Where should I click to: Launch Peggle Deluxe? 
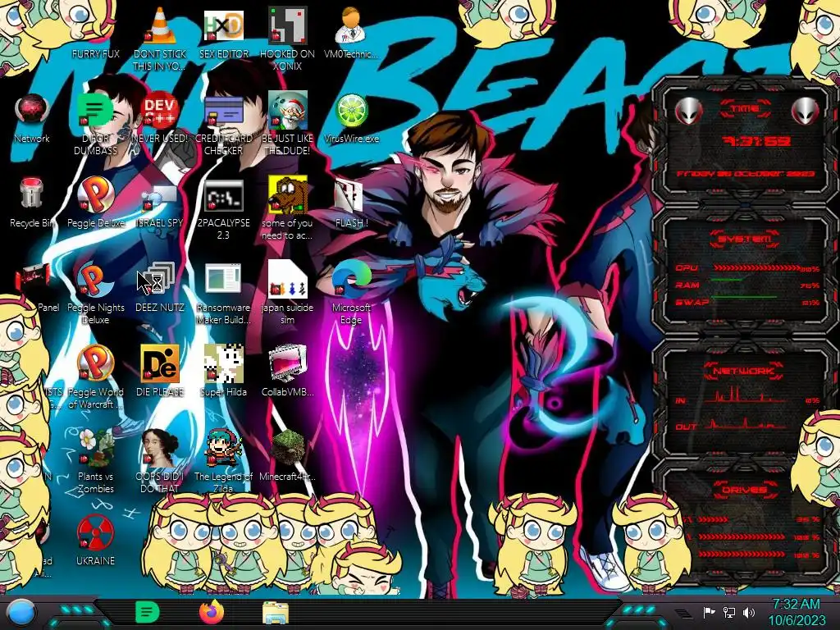[x=95, y=195]
